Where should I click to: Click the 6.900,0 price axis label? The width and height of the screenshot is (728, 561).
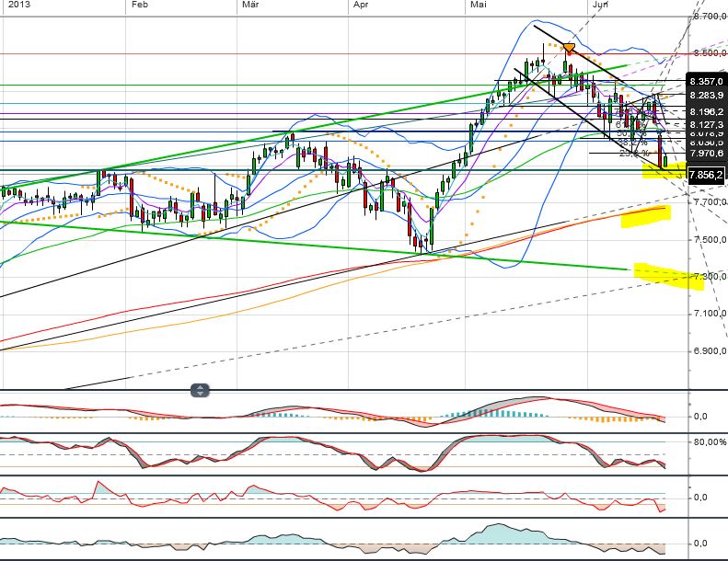tap(711, 350)
